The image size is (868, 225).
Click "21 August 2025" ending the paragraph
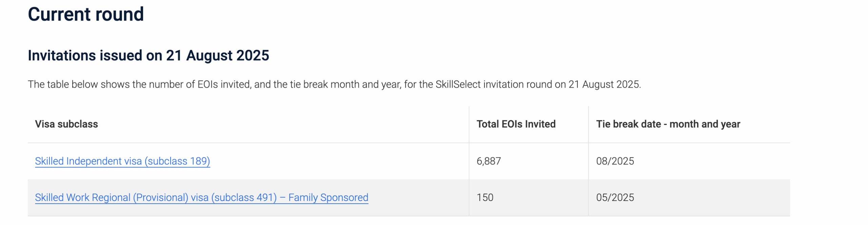pos(604,84)
